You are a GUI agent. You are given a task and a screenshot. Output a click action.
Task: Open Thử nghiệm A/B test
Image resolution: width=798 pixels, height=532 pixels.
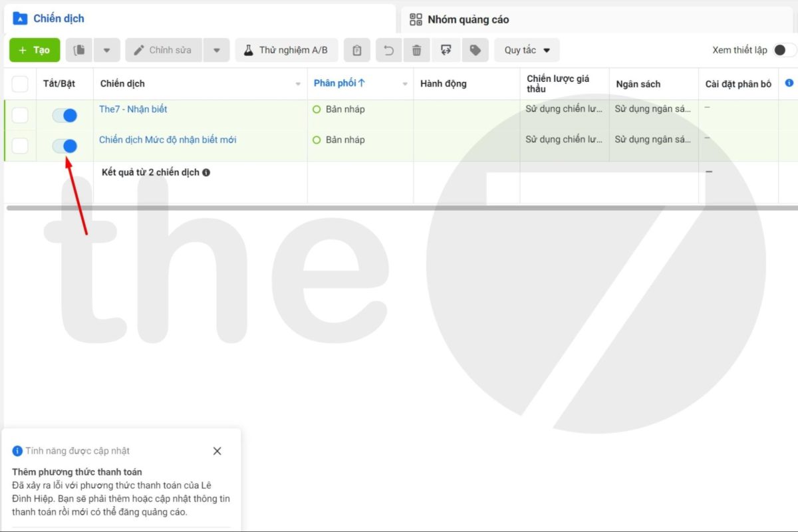286,51
